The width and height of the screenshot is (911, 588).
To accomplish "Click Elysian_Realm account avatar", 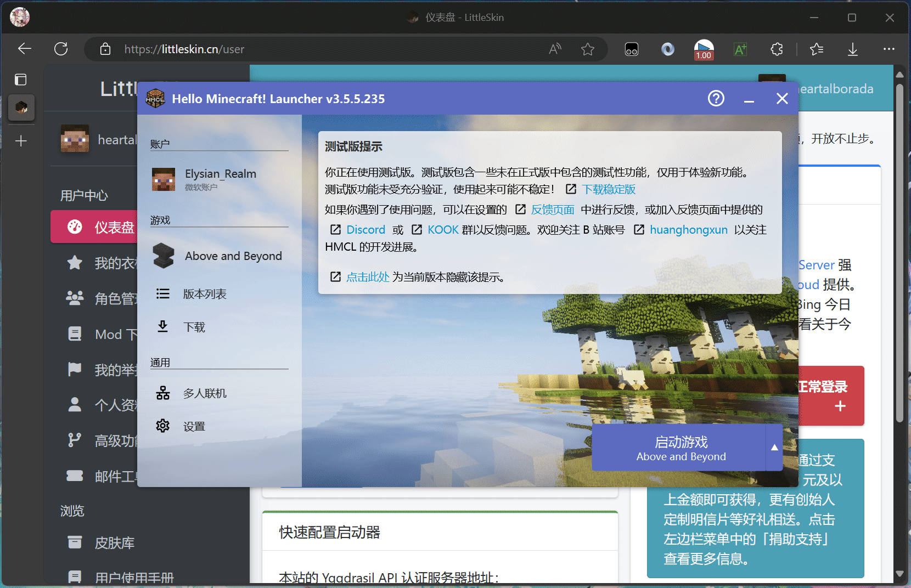I will pos(164,179).
